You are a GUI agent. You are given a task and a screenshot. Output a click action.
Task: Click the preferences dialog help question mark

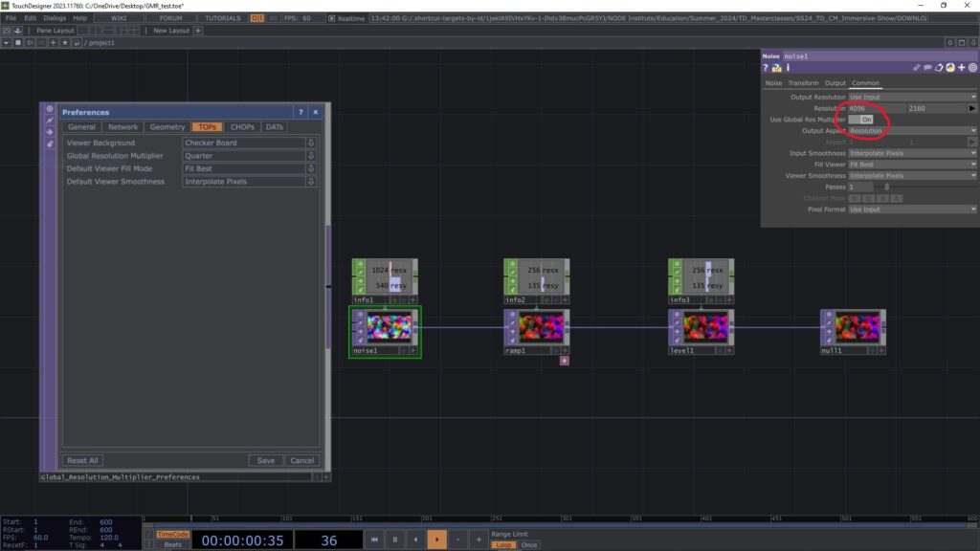tap(301, 113)
